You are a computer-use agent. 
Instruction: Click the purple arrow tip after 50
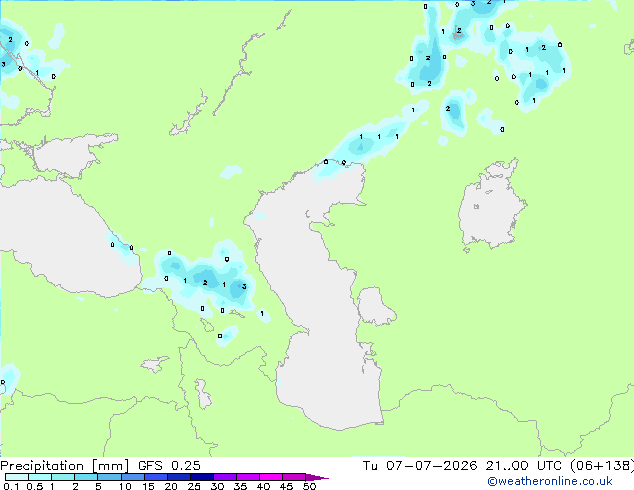pos(317,477)
